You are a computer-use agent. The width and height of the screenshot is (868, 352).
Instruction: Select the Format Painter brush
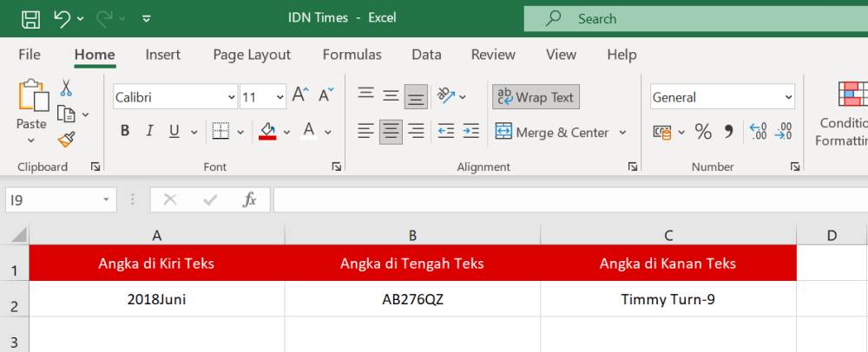coord(67,140)
